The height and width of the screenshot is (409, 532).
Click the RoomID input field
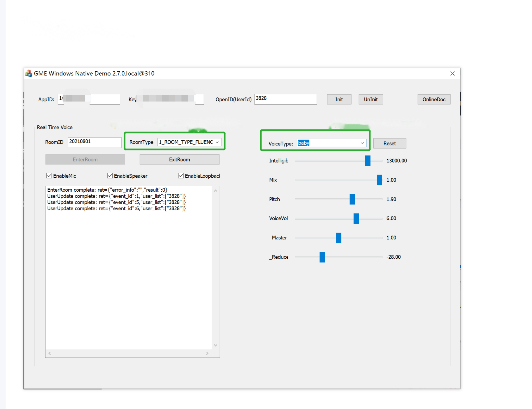[95, 142]
